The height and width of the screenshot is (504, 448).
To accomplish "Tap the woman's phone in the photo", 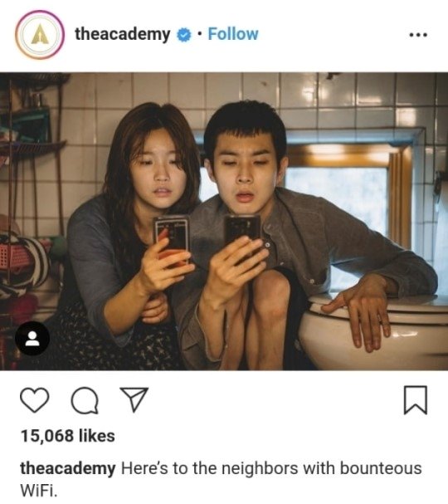I will (x=172, y=237).
